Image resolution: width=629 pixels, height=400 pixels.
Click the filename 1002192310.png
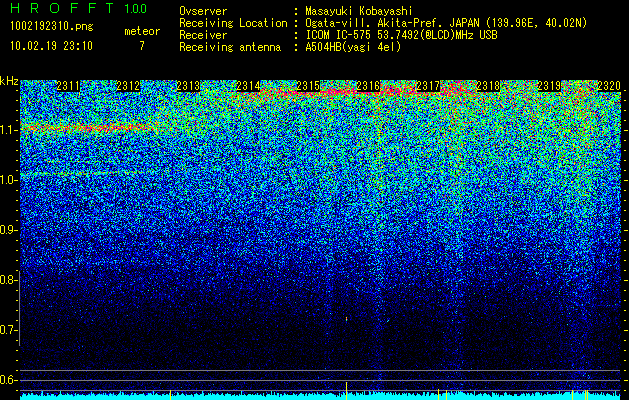coord(52,26)
